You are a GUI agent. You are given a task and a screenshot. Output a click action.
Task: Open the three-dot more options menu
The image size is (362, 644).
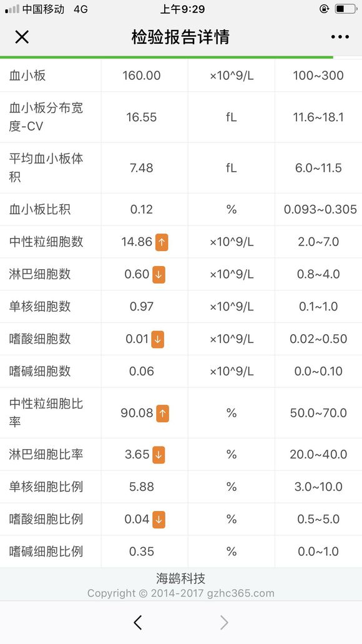pos(340,37)
